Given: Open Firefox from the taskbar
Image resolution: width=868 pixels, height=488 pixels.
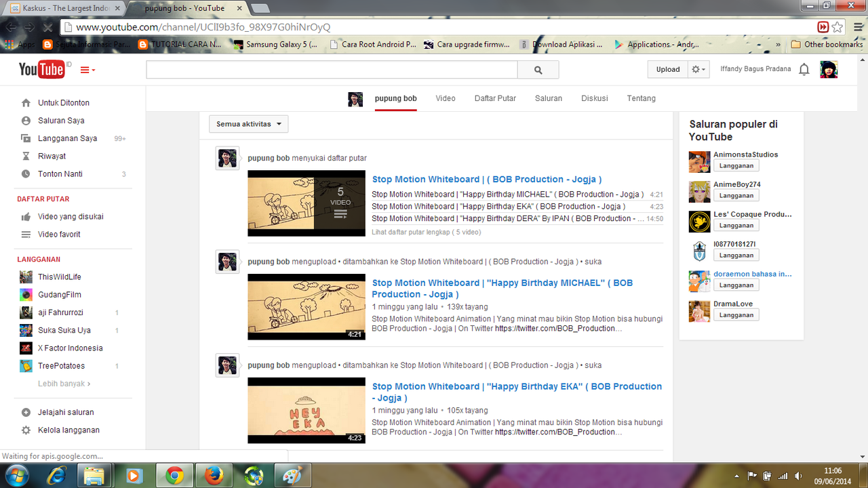Looking at the screenshot, I should (214, 476).
